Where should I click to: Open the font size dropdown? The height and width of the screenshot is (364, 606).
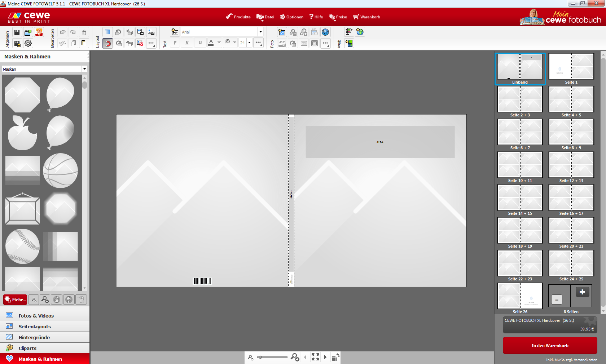(249, 43)
